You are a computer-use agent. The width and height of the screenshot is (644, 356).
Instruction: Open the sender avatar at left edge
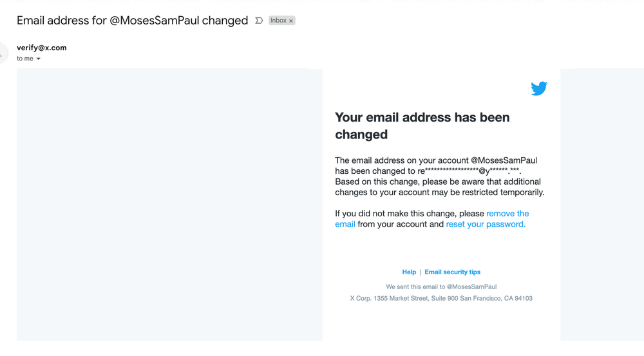[x=3, y=53]
